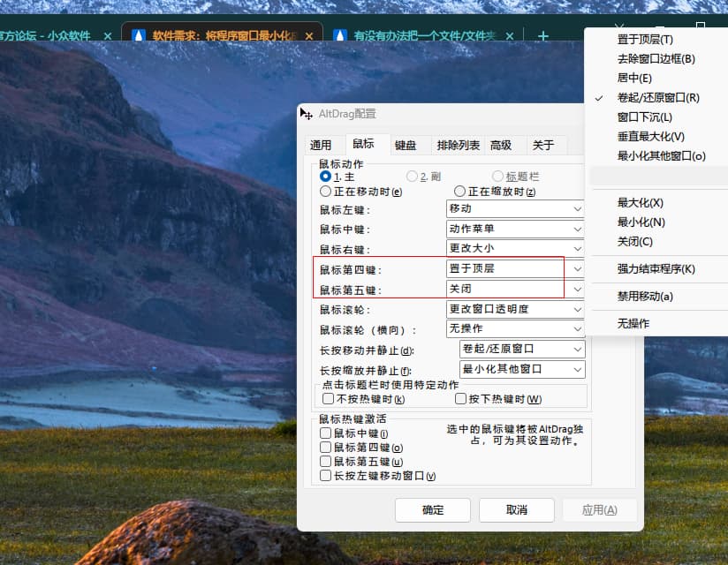
Task: Select the 正在缩放时(z) radio button
Action: point(459,192)
